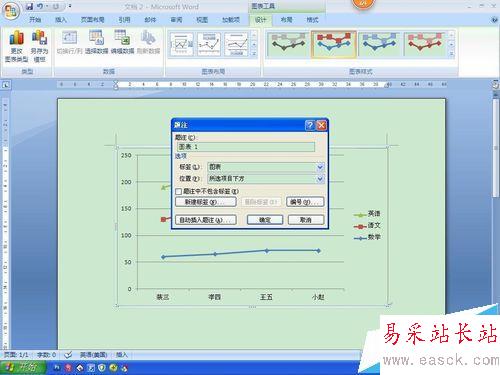Open Word help from the ribbon corner
This screenshot has width=500, height=375.
tap(494, 20)
